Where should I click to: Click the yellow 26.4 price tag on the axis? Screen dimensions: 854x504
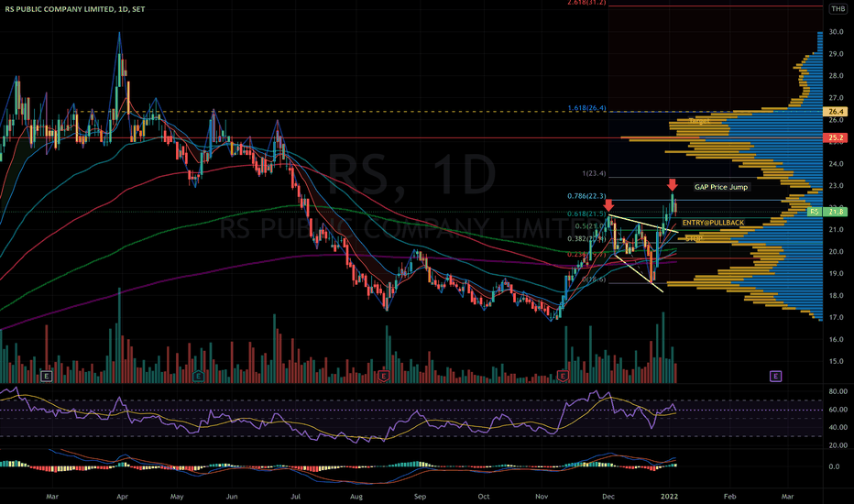pos(836,112)
